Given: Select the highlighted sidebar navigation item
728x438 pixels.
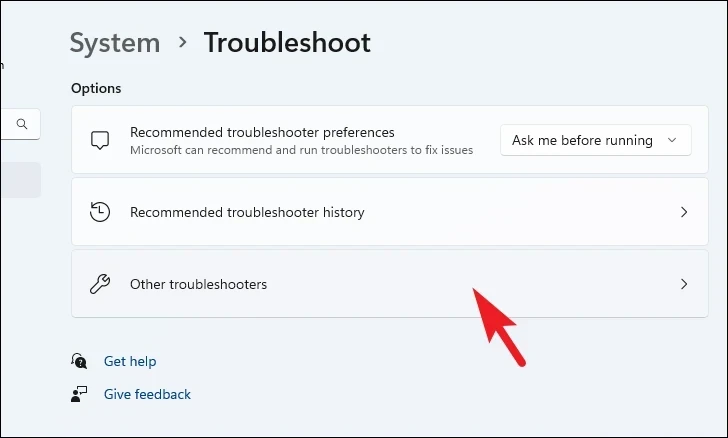Looking at the screenshot, I should pyautogui.click(x=20, y=180).
